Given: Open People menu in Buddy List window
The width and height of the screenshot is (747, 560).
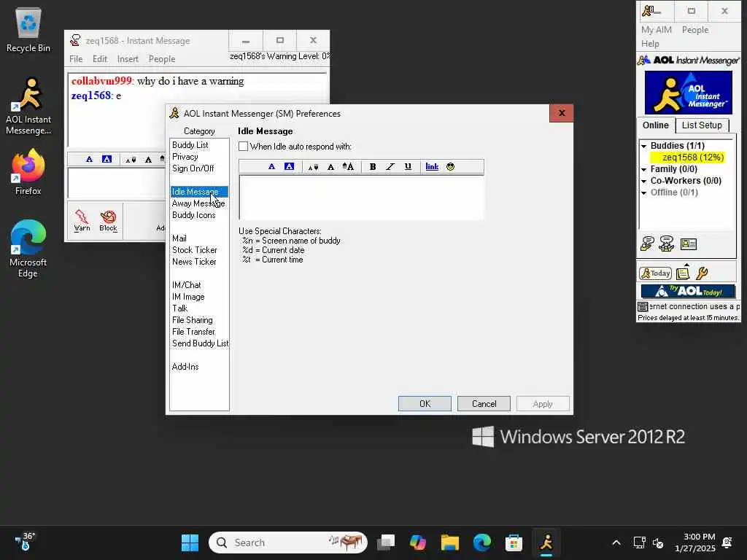Looking at the screenshot, I should coord(695,29).
